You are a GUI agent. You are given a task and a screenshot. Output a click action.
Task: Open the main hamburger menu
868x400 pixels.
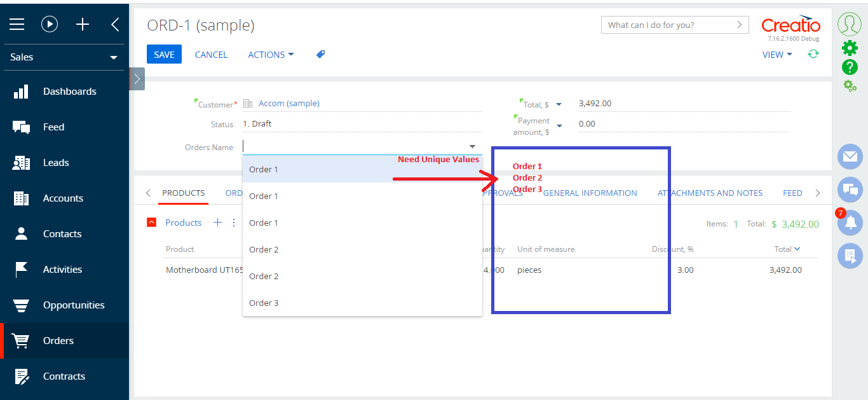point(17,24)
